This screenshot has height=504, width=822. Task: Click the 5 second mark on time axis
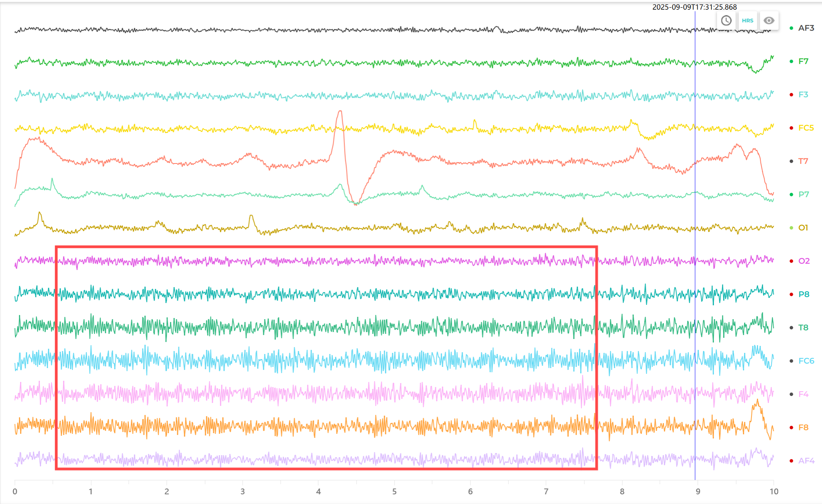[394, 492]
